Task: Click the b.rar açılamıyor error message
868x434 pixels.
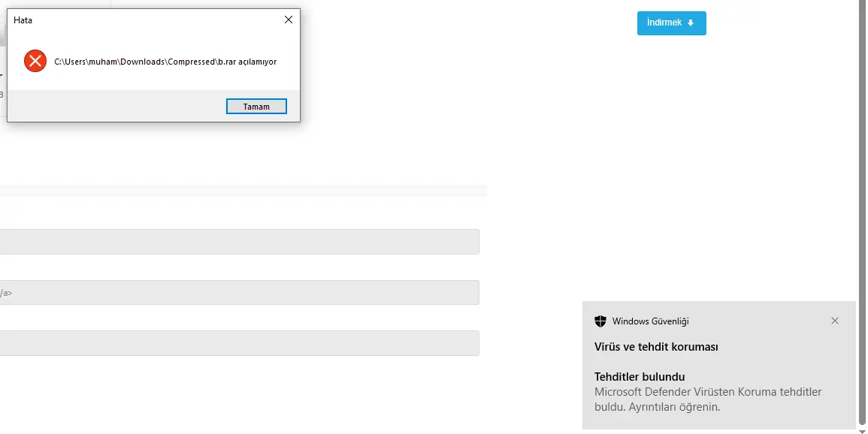Action: click(x=165, y=62)
